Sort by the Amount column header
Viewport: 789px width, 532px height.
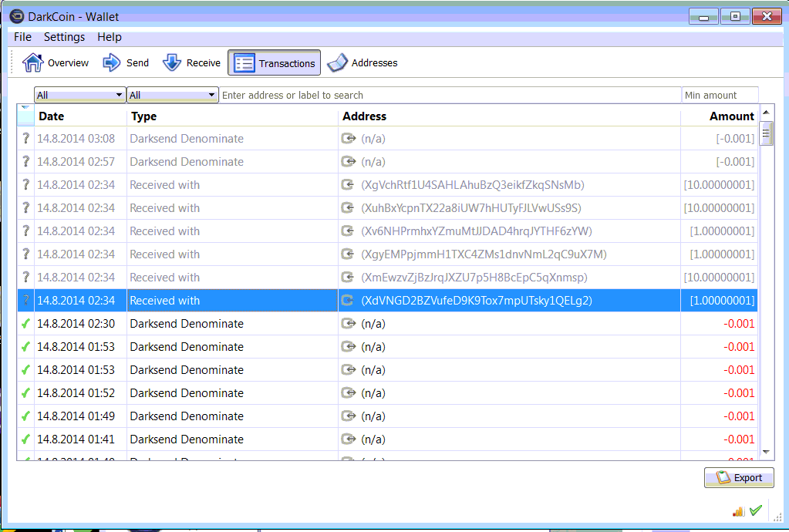[719, 116]
